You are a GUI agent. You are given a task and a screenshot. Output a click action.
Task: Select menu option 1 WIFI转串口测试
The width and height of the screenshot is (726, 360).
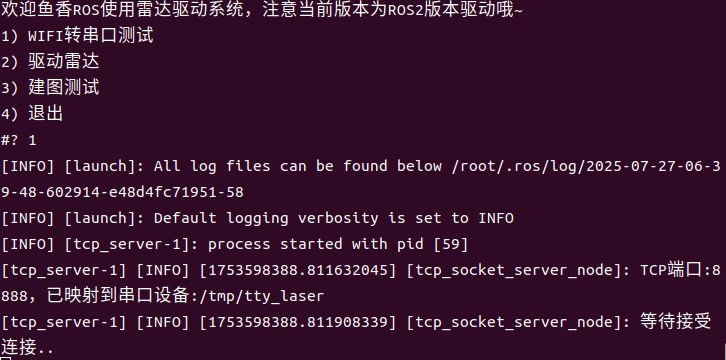77,36
